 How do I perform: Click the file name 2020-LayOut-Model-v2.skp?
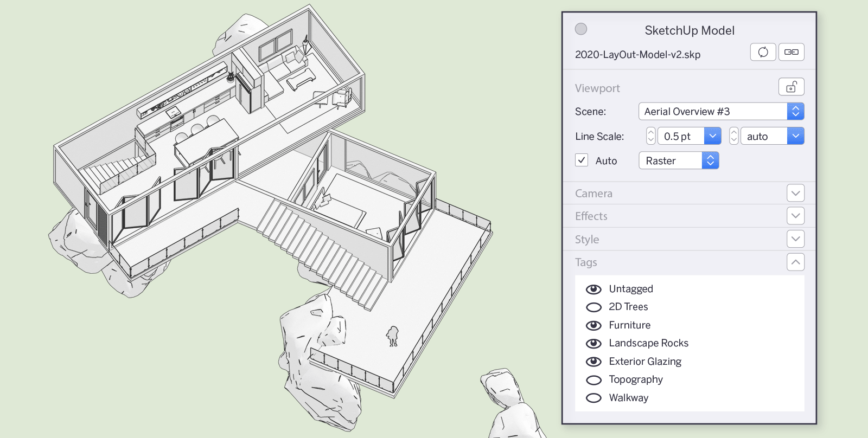(637, 55)
